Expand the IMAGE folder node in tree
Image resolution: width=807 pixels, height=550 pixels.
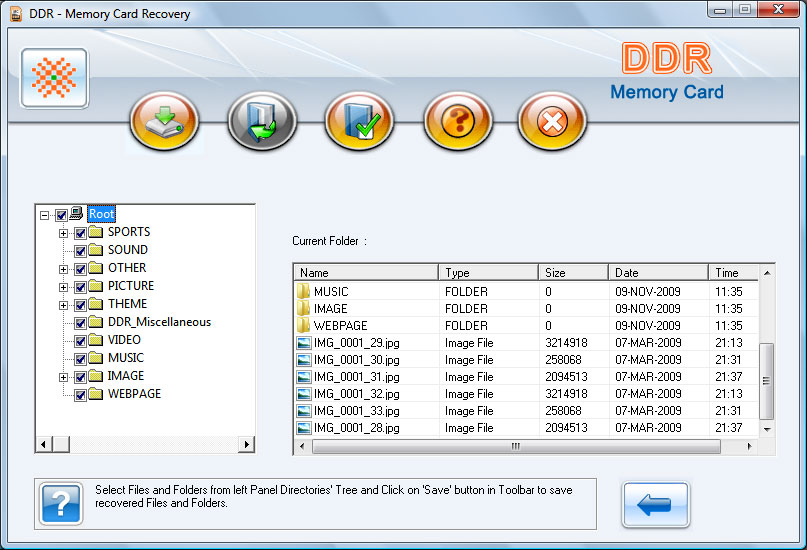(63, 377)
